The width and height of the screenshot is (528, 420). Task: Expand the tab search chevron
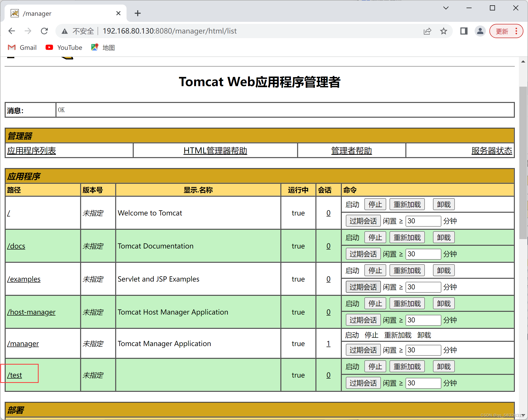tap(446, 8)
